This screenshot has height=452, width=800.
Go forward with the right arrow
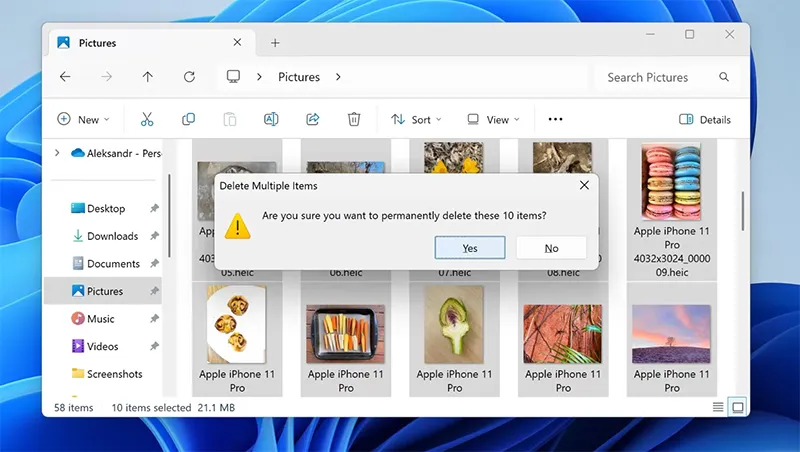[x=106, y=77]
